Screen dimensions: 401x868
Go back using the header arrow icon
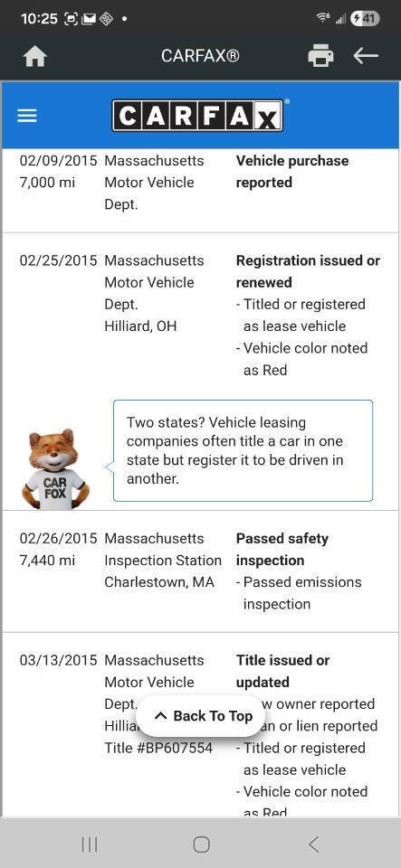coord(365,56)
